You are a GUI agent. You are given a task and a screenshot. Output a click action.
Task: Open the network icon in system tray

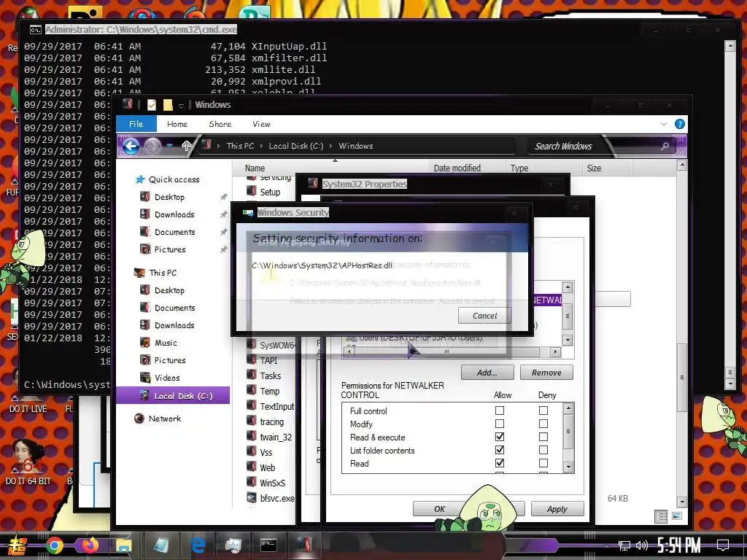coord(624,545)
